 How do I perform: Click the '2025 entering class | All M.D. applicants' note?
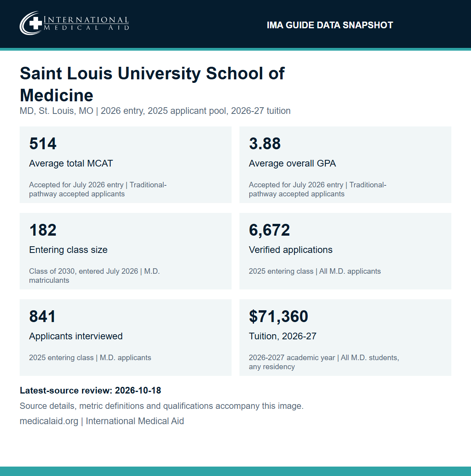(x=315, y=271)
